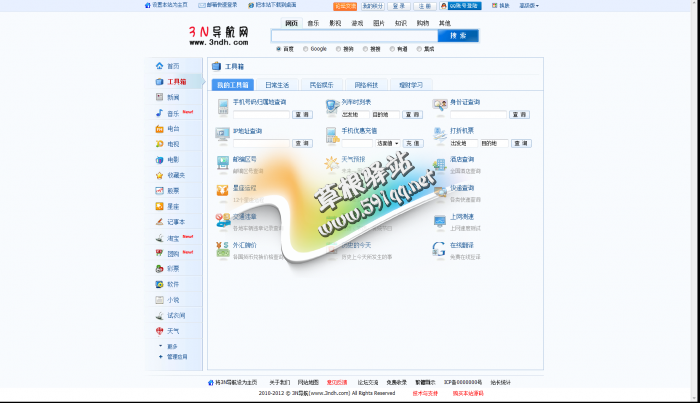Open the 团购 group-buy sidebar icon
Screen dimensions: 700x403
coord(159,253)
